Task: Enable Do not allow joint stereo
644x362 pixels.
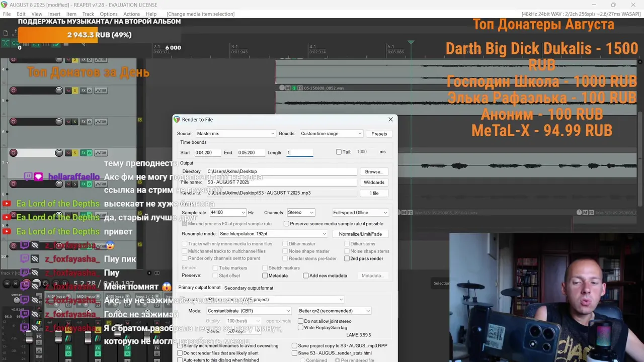Action: tap(300, 321)
